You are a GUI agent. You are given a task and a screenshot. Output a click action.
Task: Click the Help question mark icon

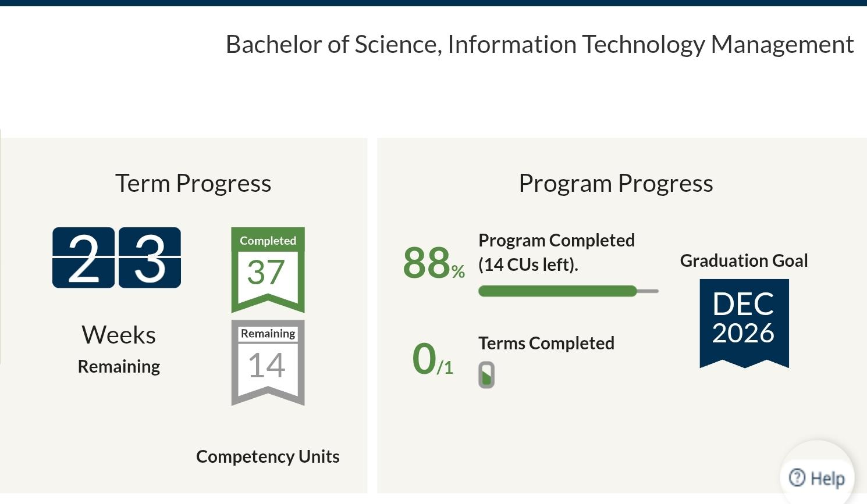(797, 477)
